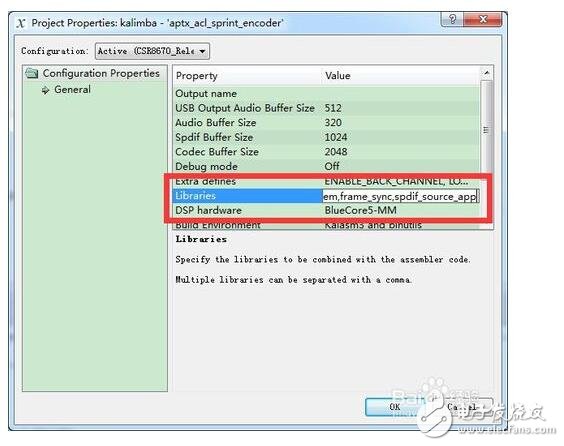The width and height of the screenshot is (564, 446).
Task: Open the Configuration dropdown
Action: tap(152, 51)
